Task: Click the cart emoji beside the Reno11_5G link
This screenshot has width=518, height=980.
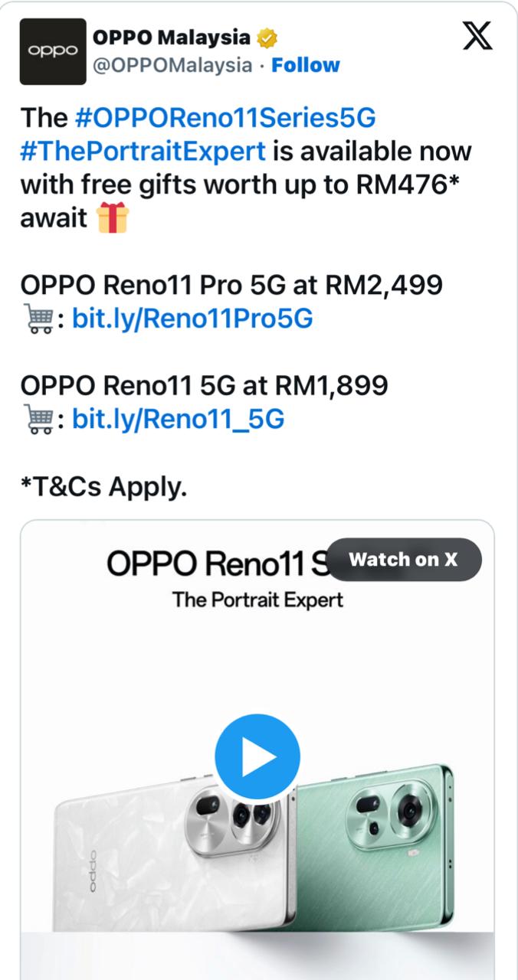Action: (x=36, y=420)
